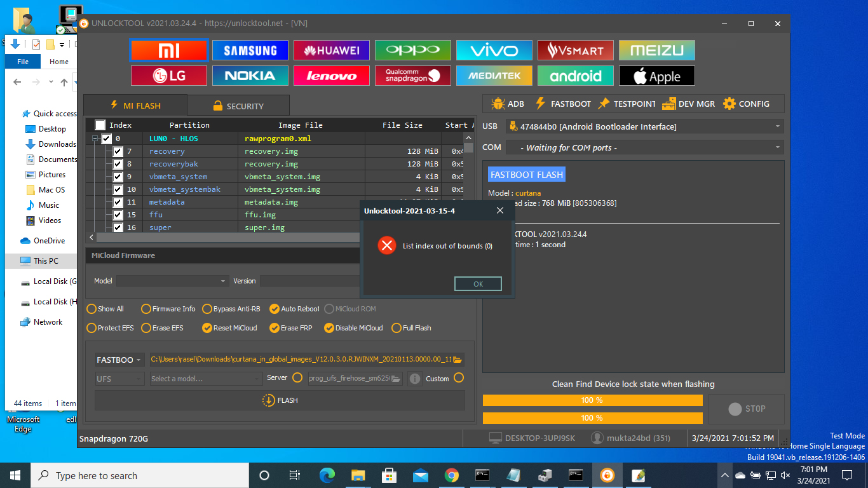Viewport: 868px width, 488px height.
Task: Select the Samsung brand icon
Action: pos(250,50)
